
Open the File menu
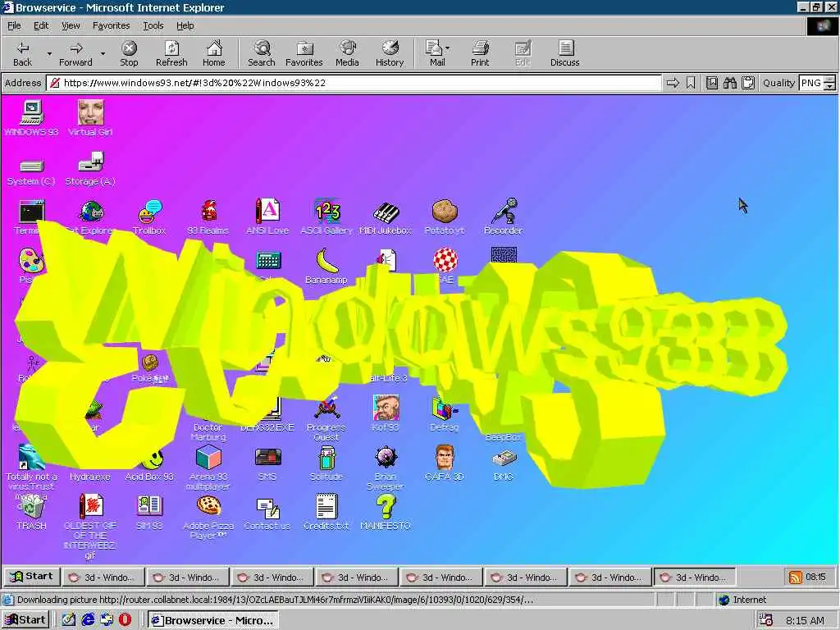[x=14, y=25]
